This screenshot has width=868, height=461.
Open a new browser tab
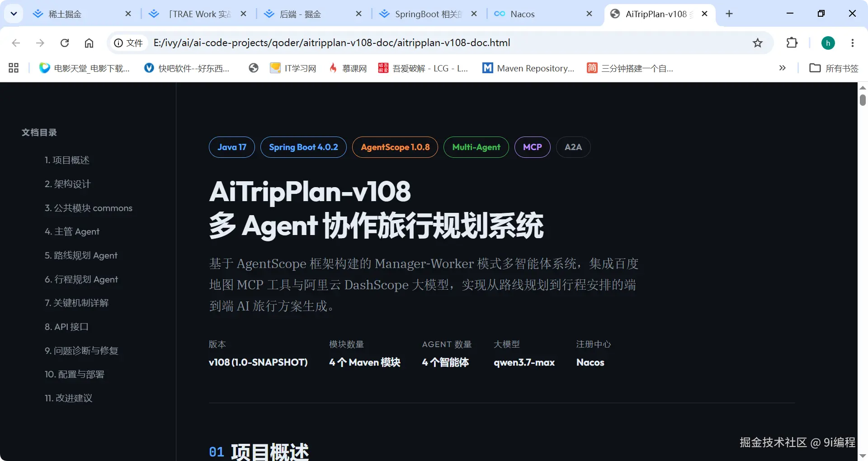click(729, 14)
